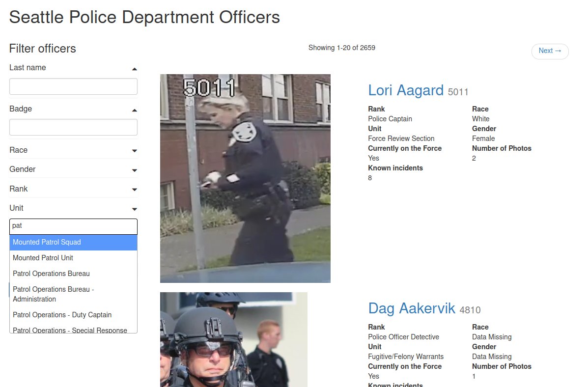The height and width of the screenshot is (387, 588).
Task: Click the Race filter label
Action: point(18,150)
